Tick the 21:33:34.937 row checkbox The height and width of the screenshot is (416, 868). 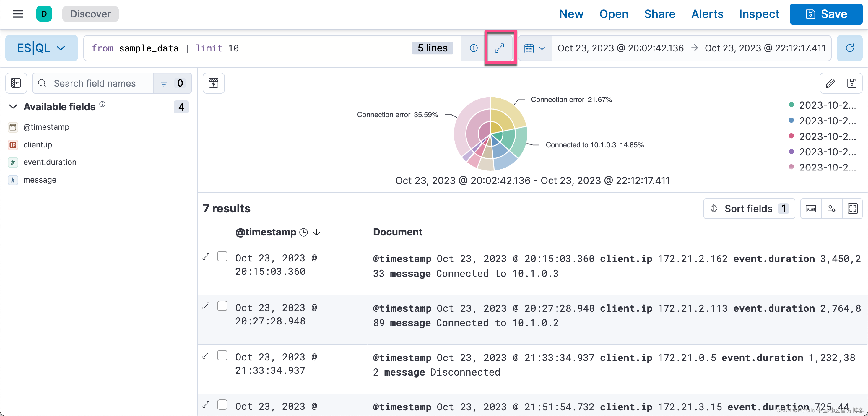tap(222, 355)
